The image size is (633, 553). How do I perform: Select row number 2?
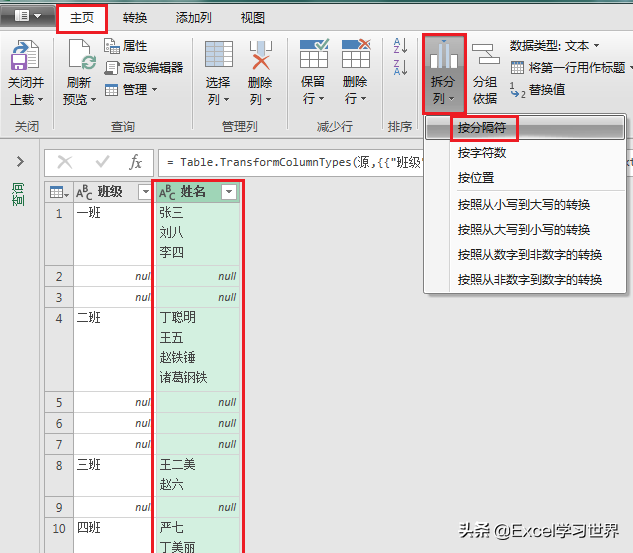59,276
